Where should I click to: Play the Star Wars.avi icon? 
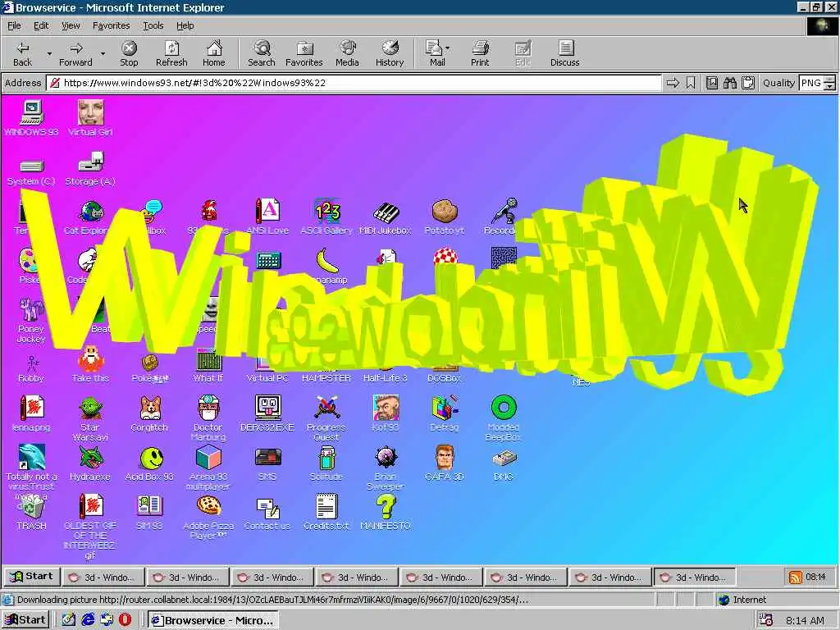[x=90, y=418]
